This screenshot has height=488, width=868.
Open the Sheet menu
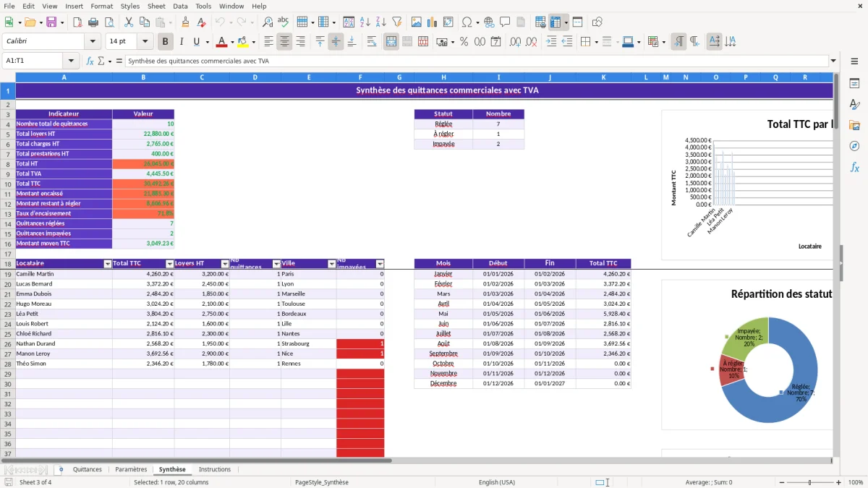[x=156, y=6]
